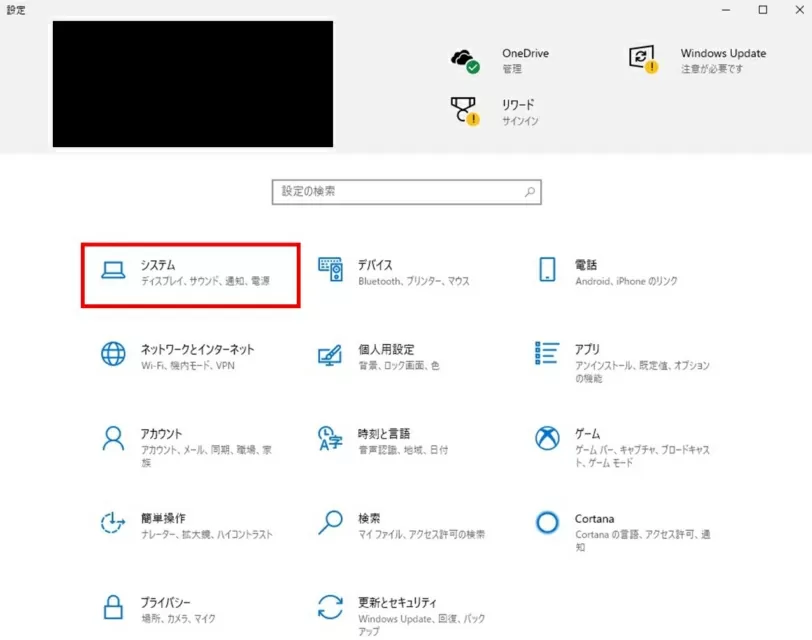Click サインイン under リワード

(x=520, y=121)
